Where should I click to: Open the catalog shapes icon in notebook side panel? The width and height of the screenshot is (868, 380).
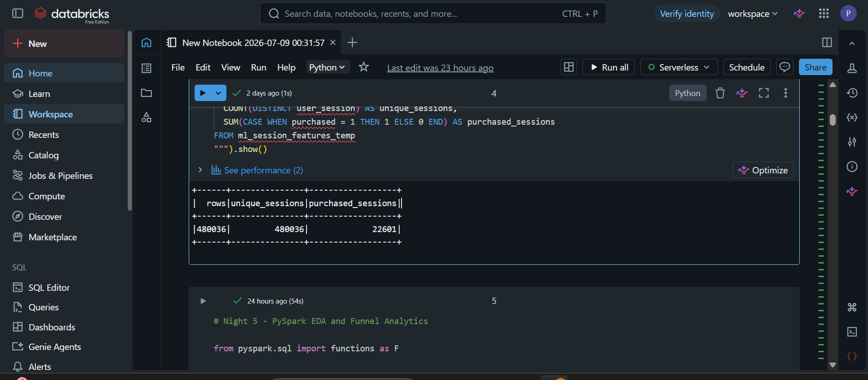pyautogui.click(x=146, y=117)
